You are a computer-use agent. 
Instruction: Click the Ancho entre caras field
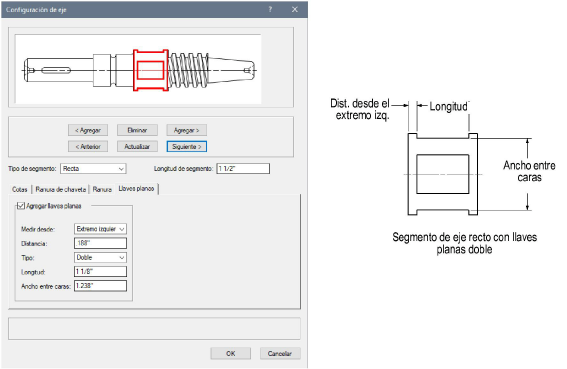click(100, 286)
